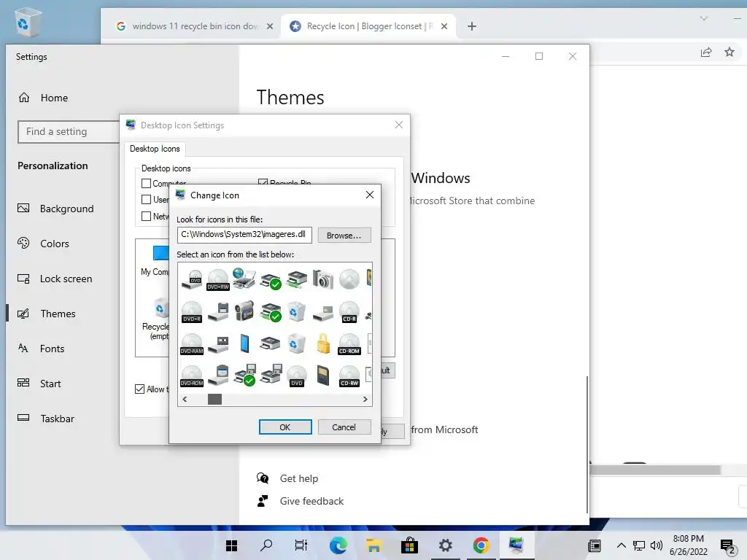Show hidden tray icons chevron

point(622,545)
